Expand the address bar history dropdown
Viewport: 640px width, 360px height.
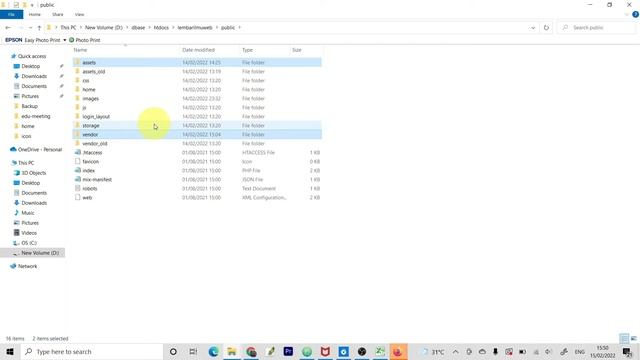pyautogui.click(x=533, y=28)
